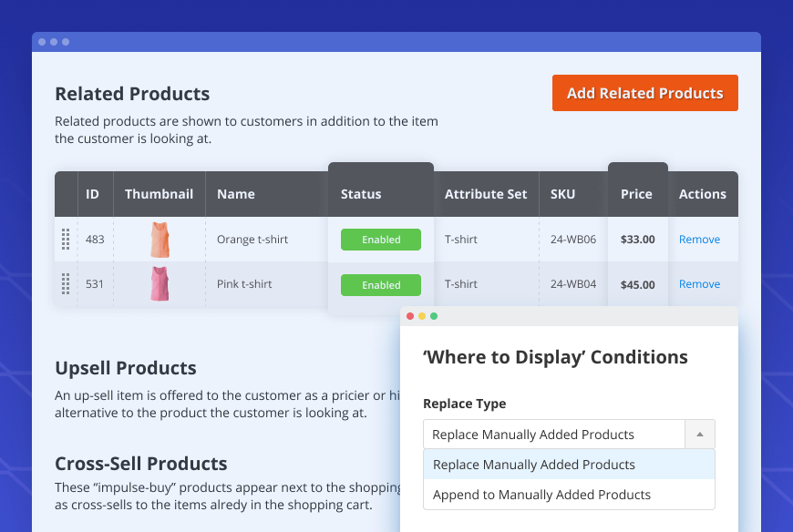Click the Name column header
This screenshot has width=793, height=532.
tap(236, 194)
